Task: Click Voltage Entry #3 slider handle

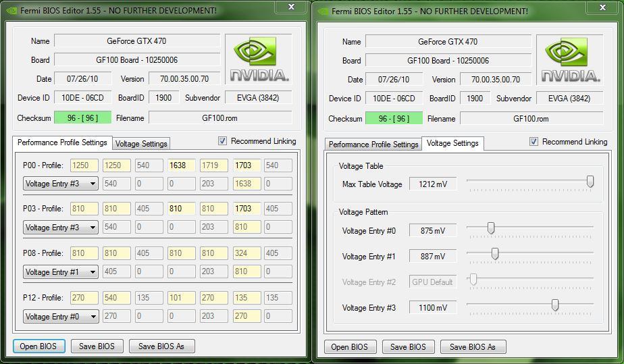Action: click(555, 305)
